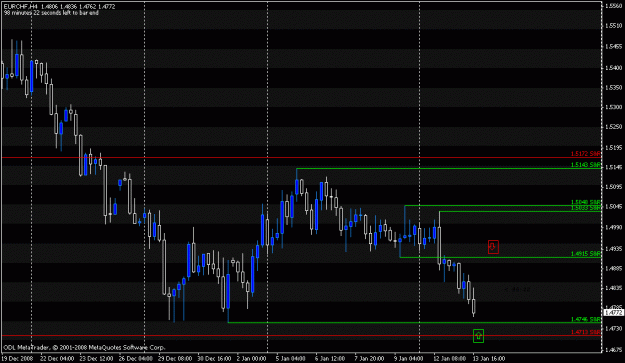625x363 pixels.
Task: Click the 26 Dec 04:00 time label
Action: tap(136, 359)
